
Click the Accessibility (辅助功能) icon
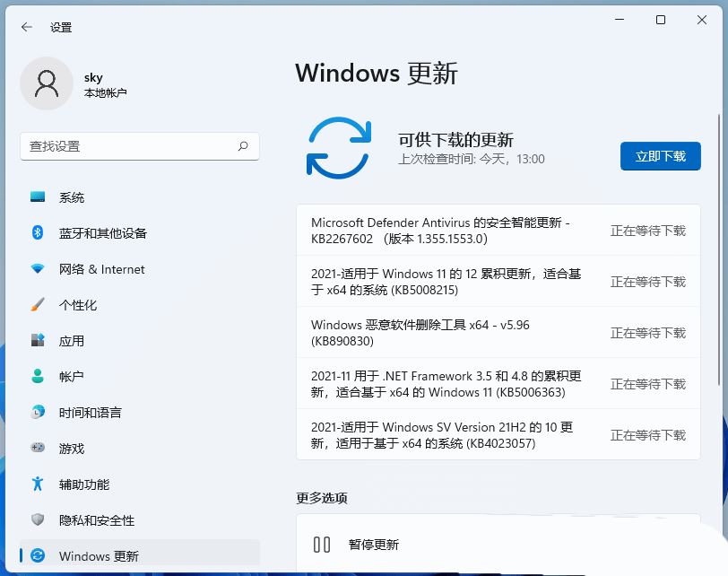(x=37, y=484)
